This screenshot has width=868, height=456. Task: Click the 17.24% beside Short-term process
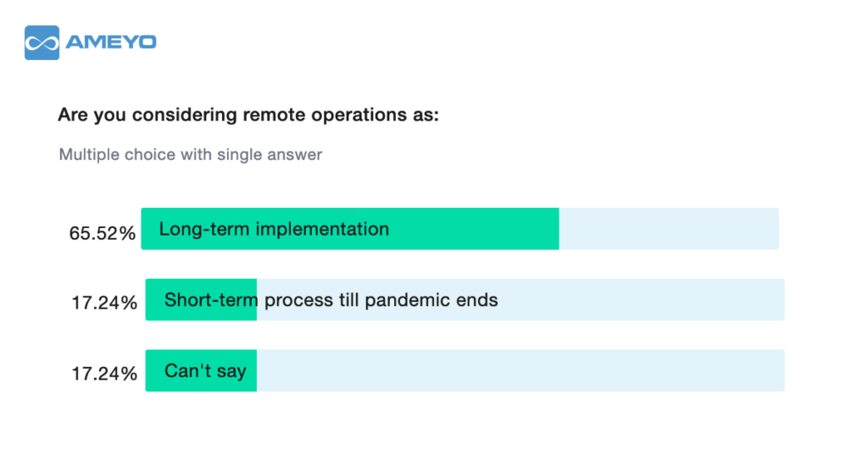(104, 303)
